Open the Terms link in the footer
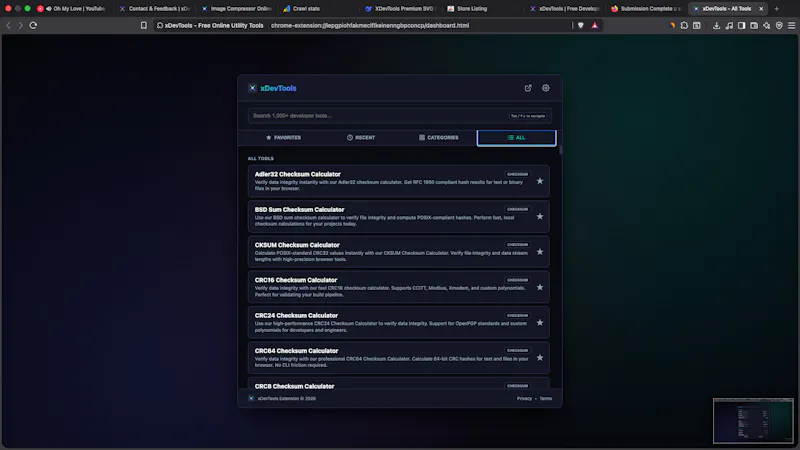Image resolution: width=800 pixels, height=450 pixels. tap(546, 398)
